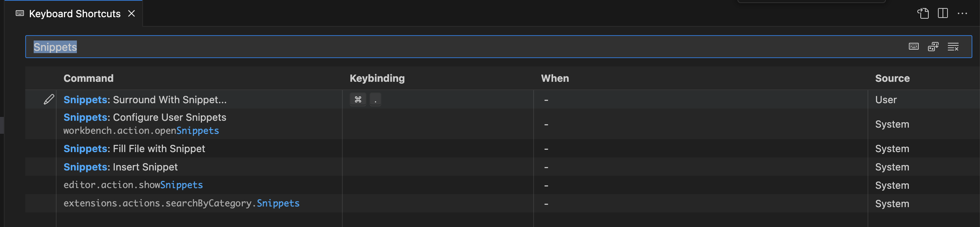The image size is (980, 227).
Task: Click the ⌘ key chip in the Keybinding column
Action: (358, 99)
